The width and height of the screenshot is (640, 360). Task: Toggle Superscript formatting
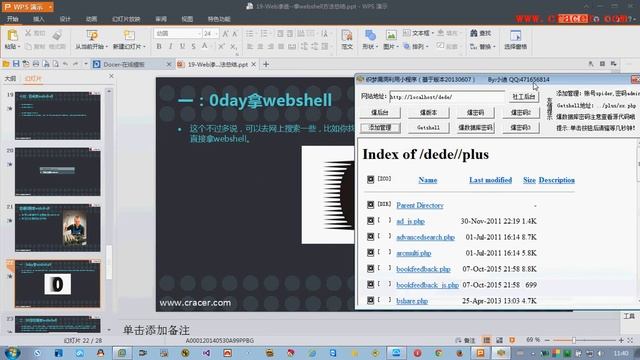pos(221,47)
